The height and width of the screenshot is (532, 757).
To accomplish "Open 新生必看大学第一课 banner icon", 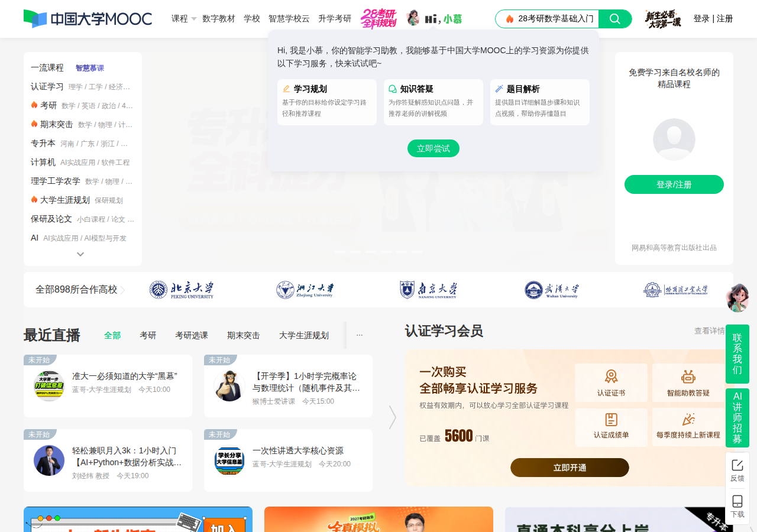I will (663, 19).
